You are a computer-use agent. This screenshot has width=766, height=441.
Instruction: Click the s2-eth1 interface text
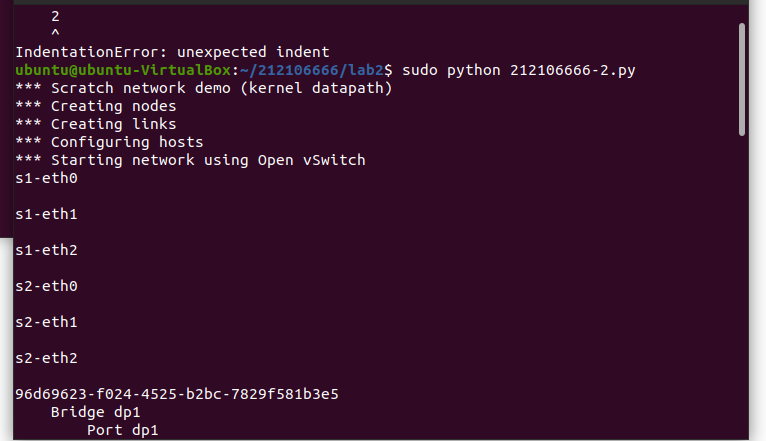click(47, 322)
